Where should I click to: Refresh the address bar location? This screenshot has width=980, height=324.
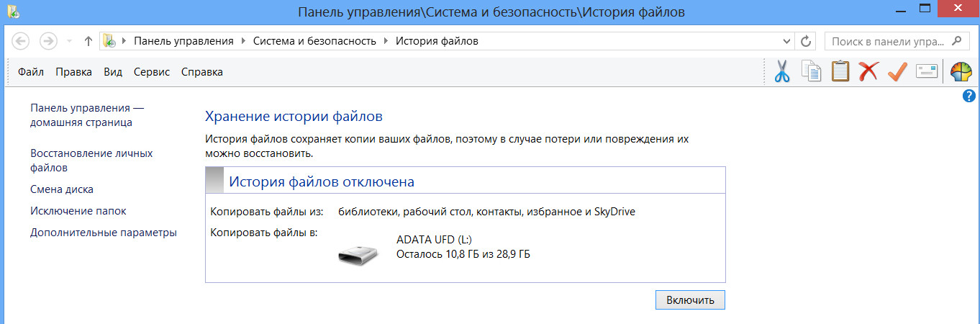click(x=806, y=41)
